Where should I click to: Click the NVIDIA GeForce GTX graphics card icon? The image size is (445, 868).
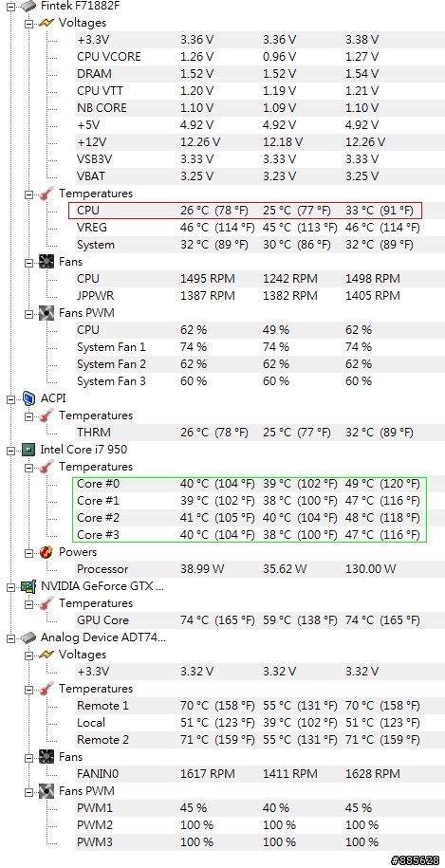point(28,586)
